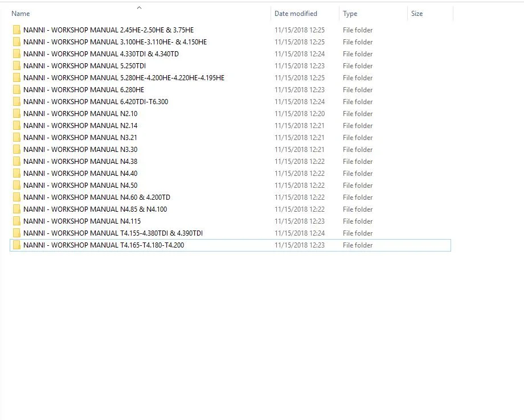
Task: Select NANNI - WORKSHOP MANUAL 6.420TDI-T6.300 entry
Action: pyautogui.click(x=96, y=102)
